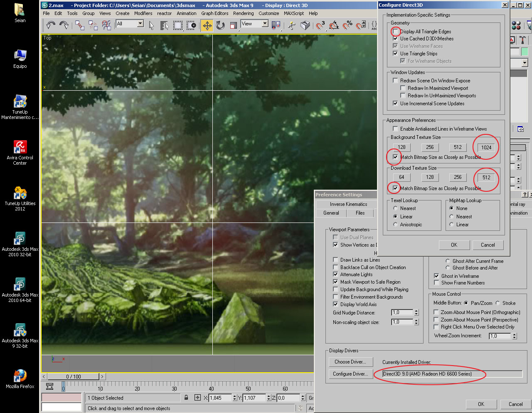532x413 pixels.
Task: Open the Mini Curve Editor from the timeline
Action: (x=49, y=386)
